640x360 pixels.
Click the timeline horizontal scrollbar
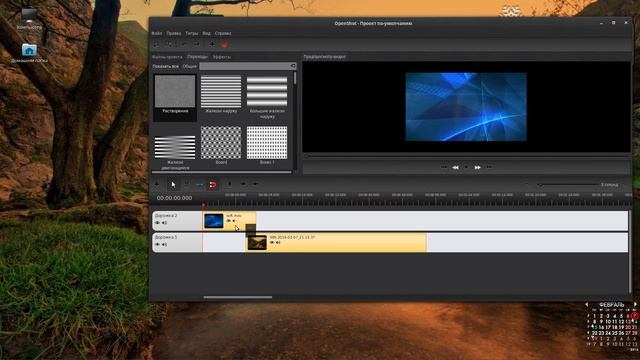point(238,297)
